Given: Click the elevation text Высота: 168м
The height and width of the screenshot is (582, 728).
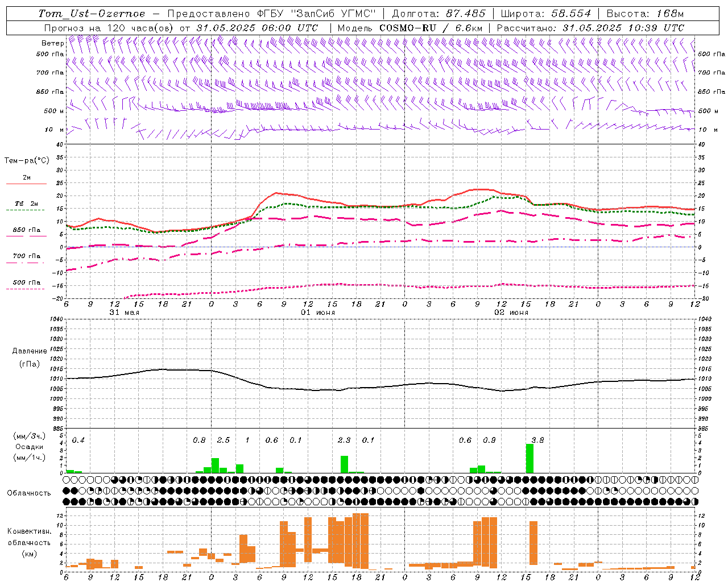Looking at the screenshot, I should pyautogui.click(x=645, y=14).
